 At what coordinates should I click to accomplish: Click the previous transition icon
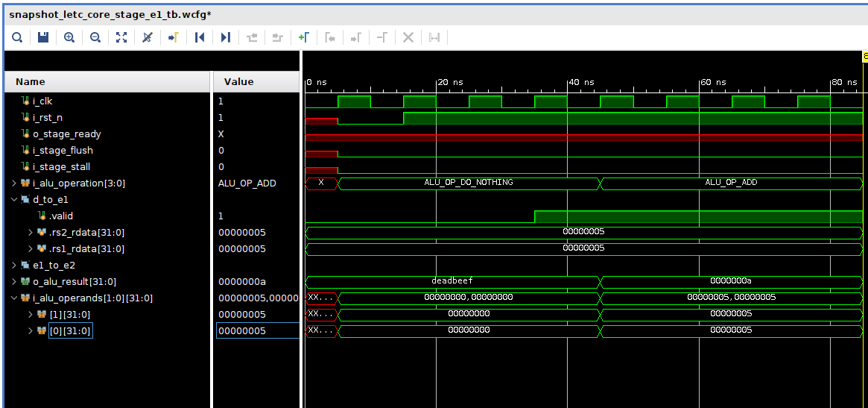coord(252,37)
